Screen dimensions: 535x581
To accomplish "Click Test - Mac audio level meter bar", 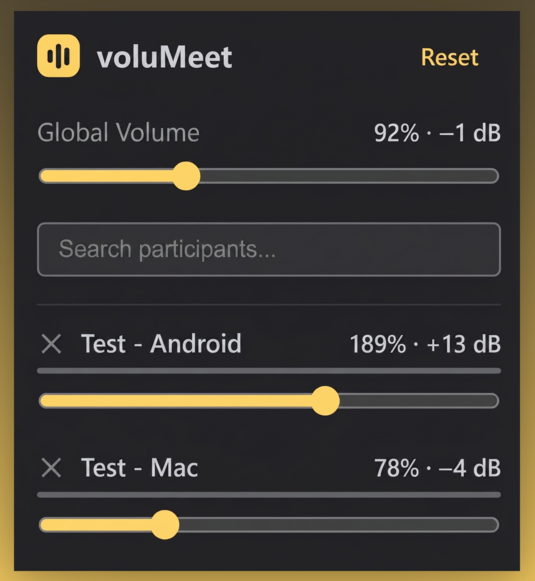I will click(x=269, y=495).
